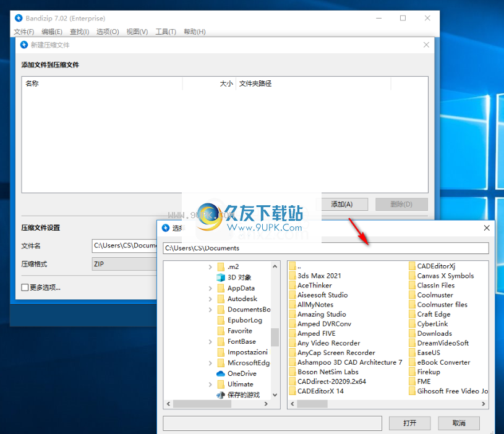Screen dimensions: 504x434
Task: Select the 3D 对象 cube icon
Action: point(221,277)
